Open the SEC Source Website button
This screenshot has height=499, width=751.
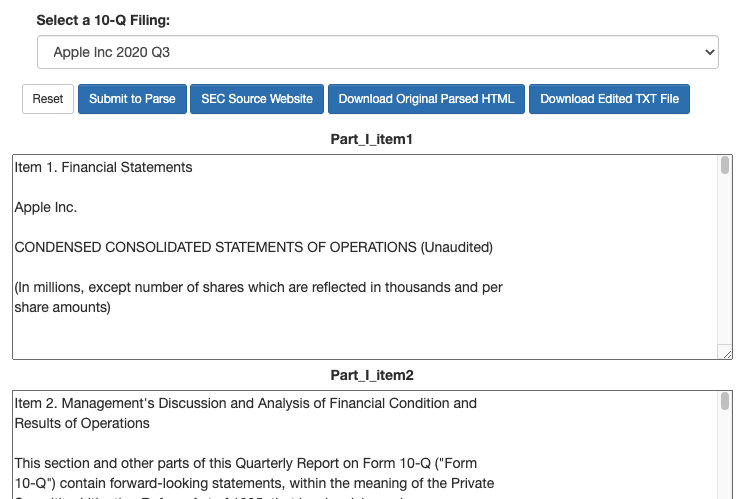click(x=257, y=99)
